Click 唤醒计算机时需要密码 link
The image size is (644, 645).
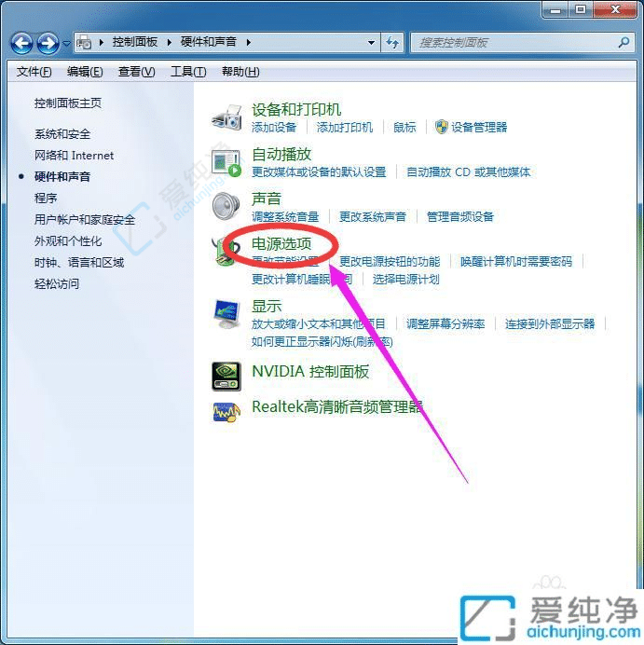tap(516, 261)
